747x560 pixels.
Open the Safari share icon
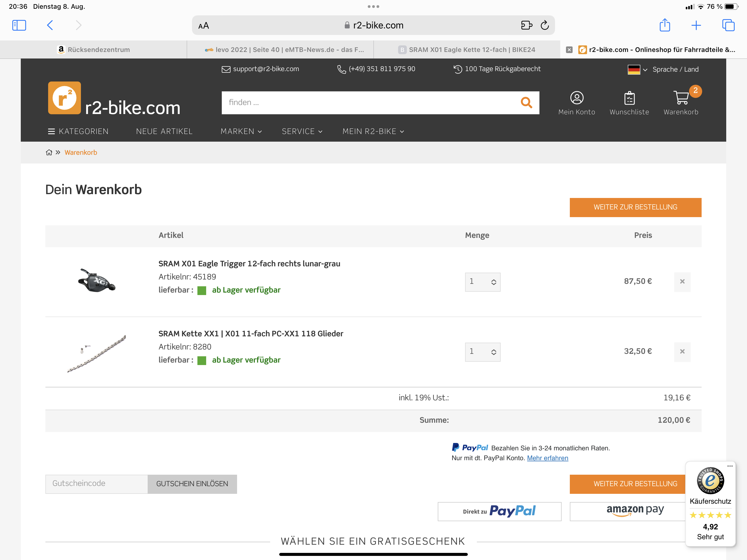[665, 25]
